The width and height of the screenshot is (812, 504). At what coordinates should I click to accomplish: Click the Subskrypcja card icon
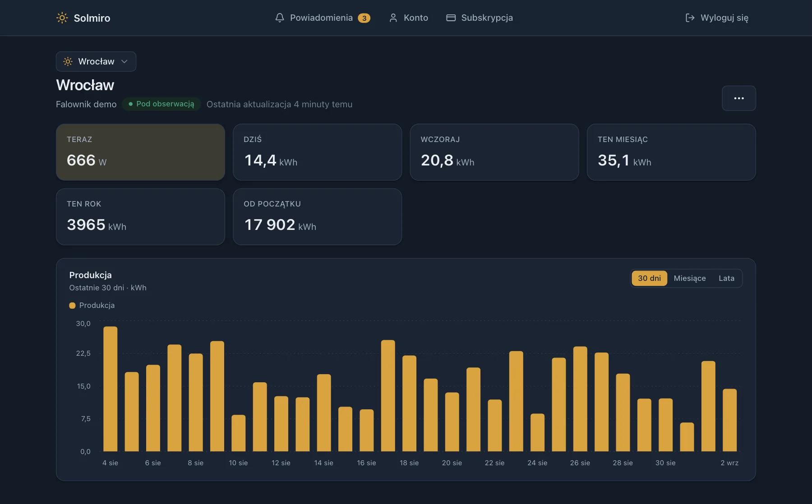(x=451, y=18)
